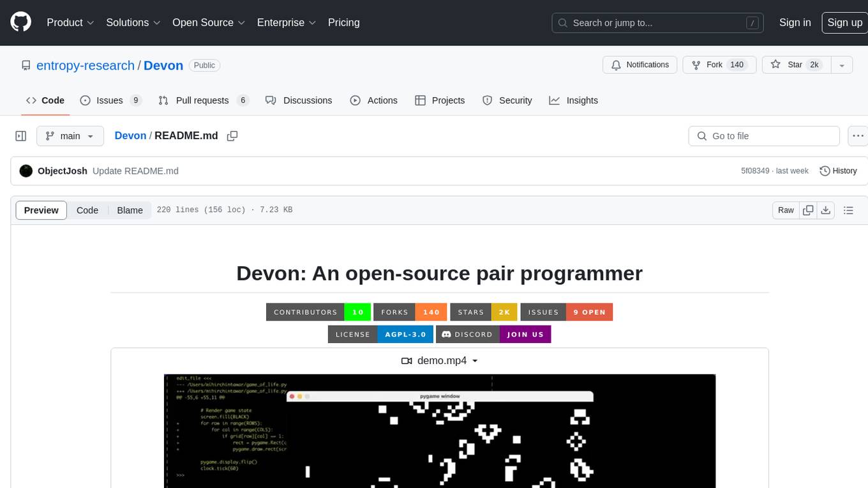Open the Update README.md commit message

[x=135, y=171]
